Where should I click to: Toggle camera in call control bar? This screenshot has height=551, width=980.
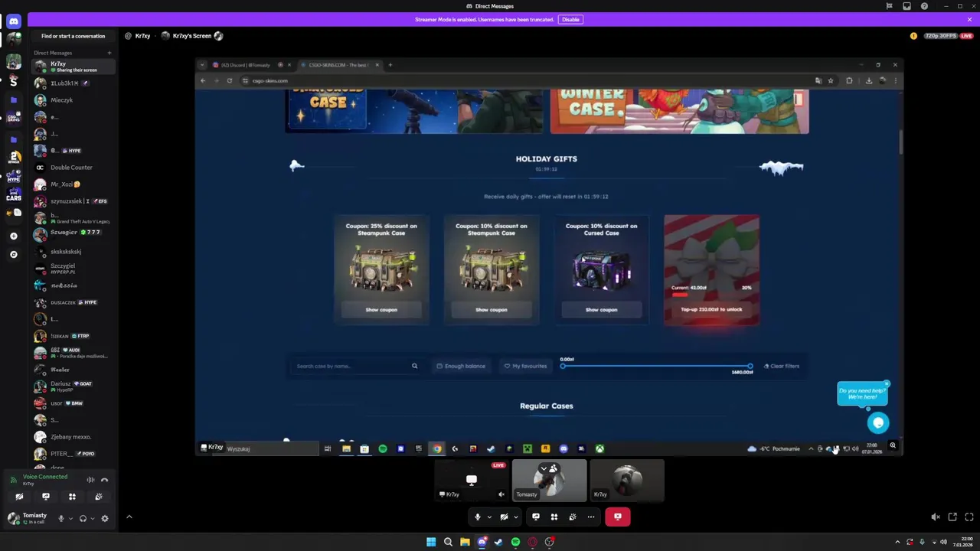coord(504,517)
